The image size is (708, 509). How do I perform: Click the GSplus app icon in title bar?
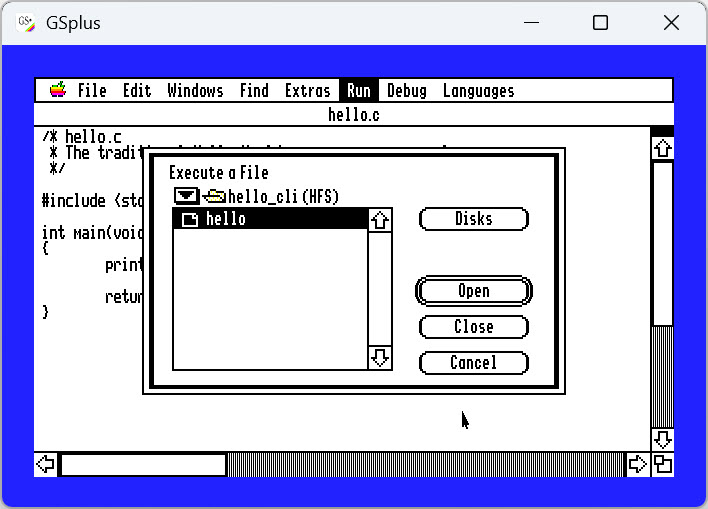[x=25, y=23]
